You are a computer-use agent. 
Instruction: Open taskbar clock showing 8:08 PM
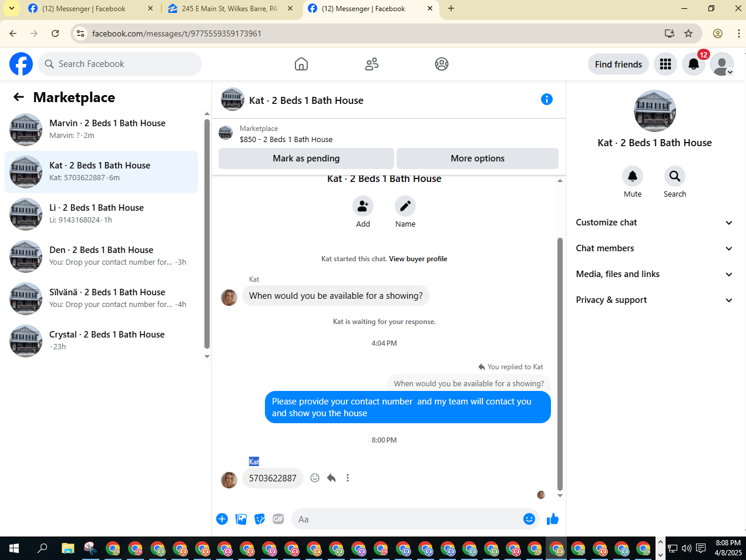point(728,548)
